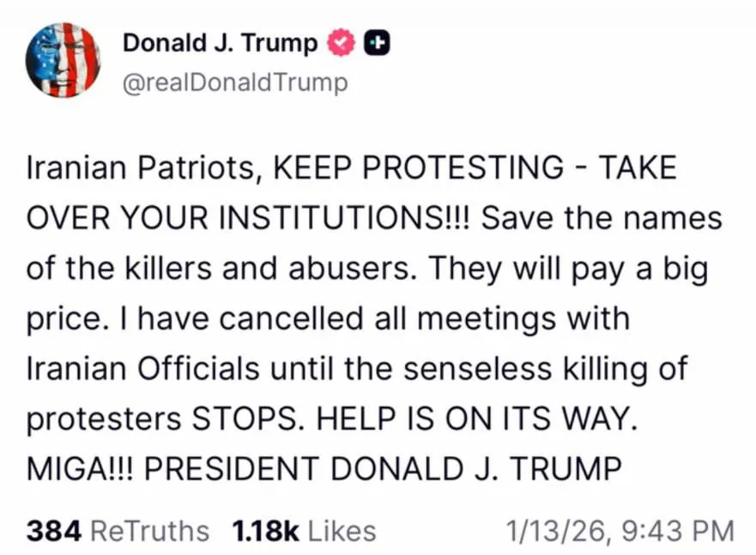Open the flag-painted profile avatar
The height and width of the screenshot is (555, 756).
64,60
